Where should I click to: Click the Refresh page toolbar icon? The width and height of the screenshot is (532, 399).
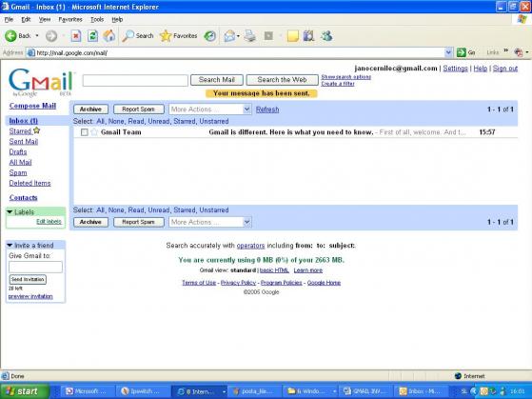(92, 35)
